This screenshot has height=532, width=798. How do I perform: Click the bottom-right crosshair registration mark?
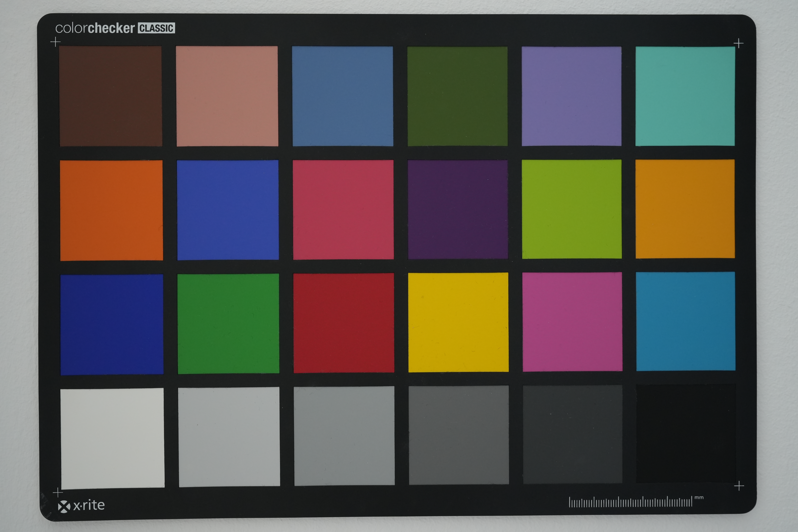[x=739, y=486]
